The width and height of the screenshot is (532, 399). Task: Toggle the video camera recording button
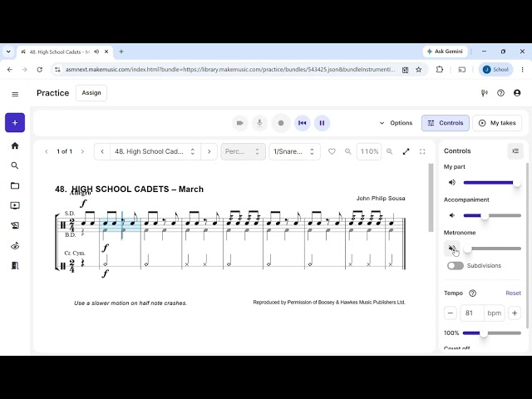point(240,123)
